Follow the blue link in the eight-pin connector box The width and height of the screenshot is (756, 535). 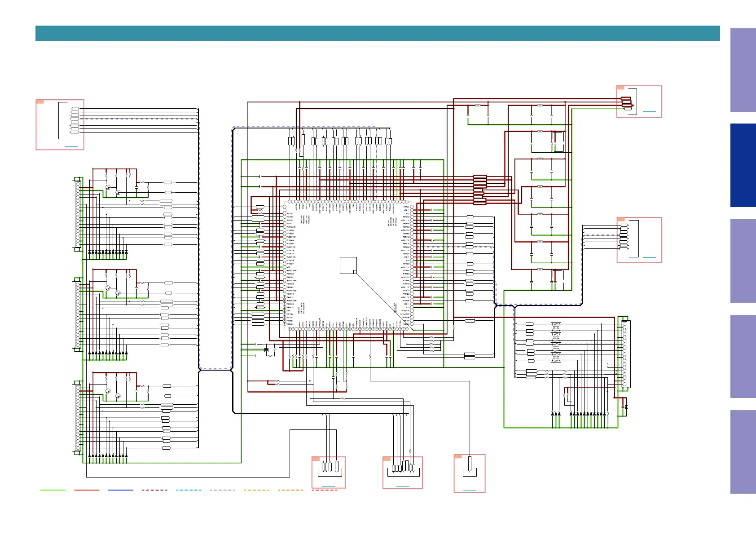click(71, 146)
